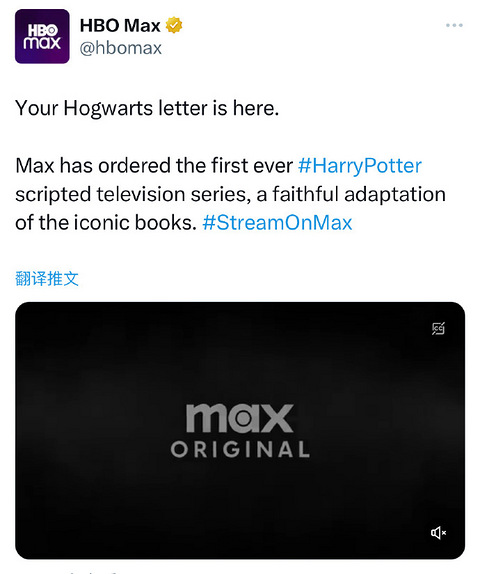Image resolution: width=480 pixels, height=574 pixels.
Task: Open the #HarryPotter hashtag
Action: [360, 165]
